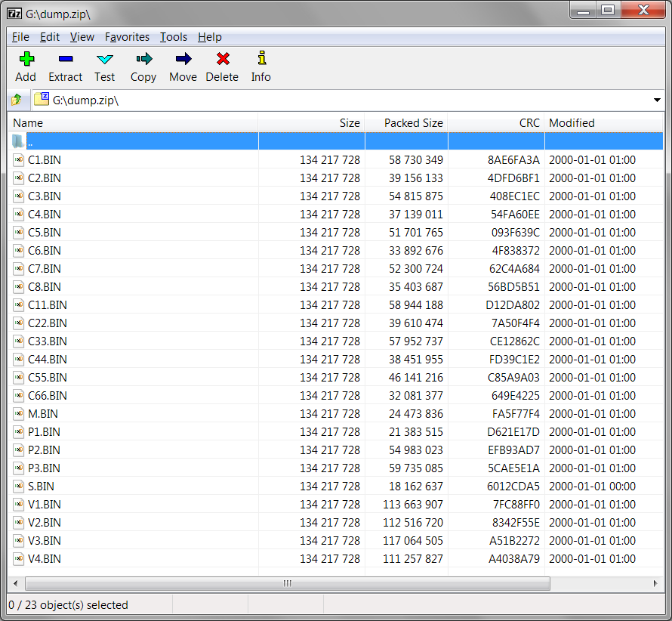The image size is (672, 621).
Task: Open the Info properties icon
Action: pos(262,58)
